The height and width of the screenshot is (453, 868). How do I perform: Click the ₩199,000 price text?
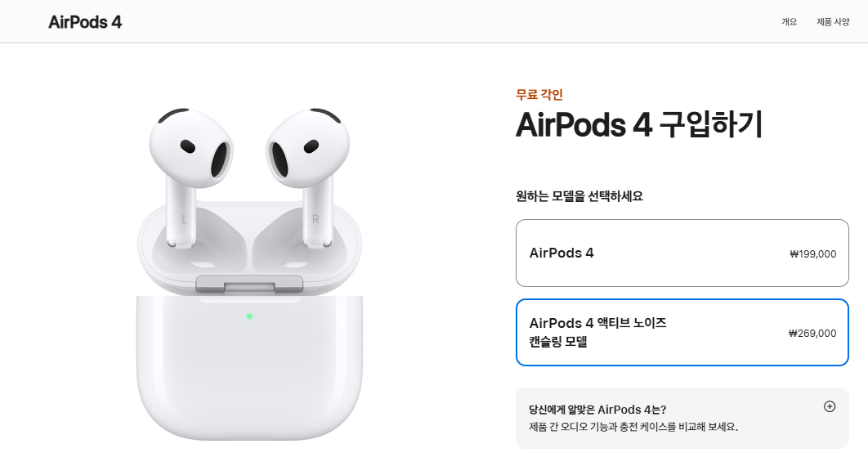click(x=812, y=254)
